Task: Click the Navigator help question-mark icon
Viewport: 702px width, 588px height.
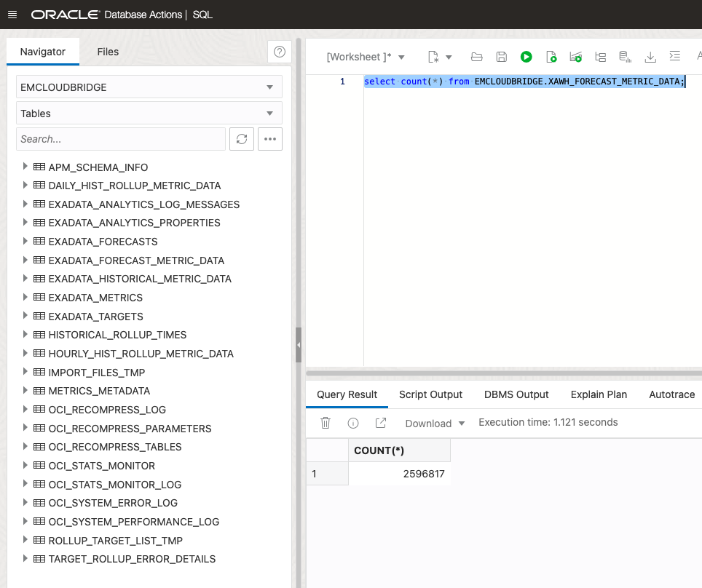Action: coord(280,52)
